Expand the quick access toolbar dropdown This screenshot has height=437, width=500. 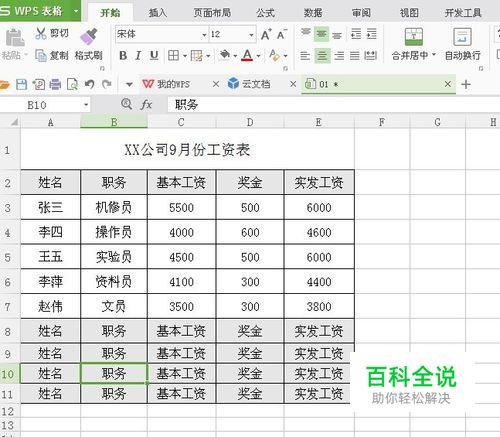[x=129, y=84]
